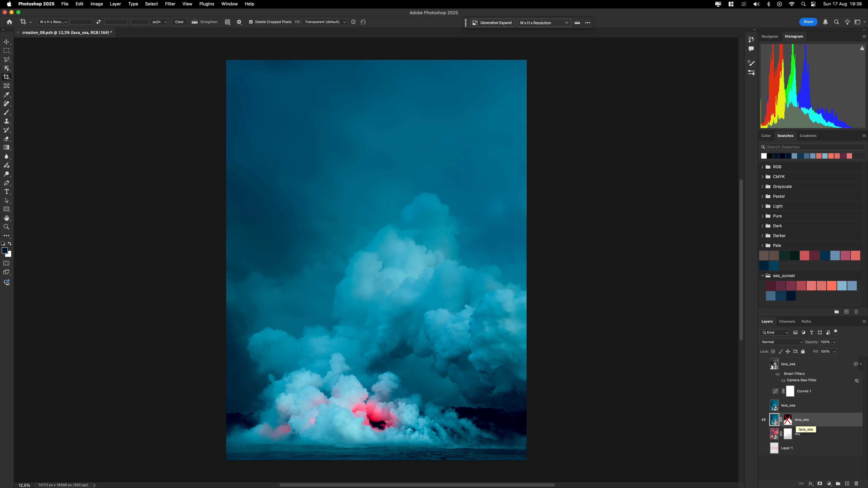Create new layer via Layers panel icon
This screenshot has height=488, width=868.
pos(847,483)
